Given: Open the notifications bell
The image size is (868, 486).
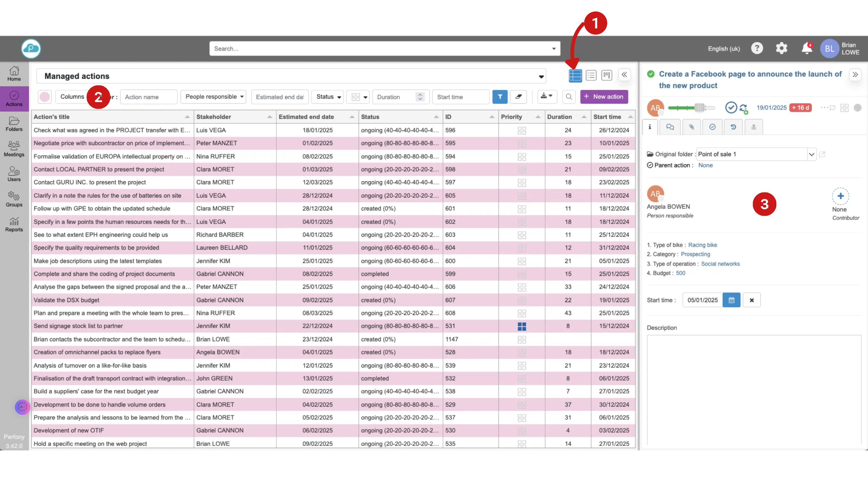Looking at the screenshot, I should coord(806,49).
